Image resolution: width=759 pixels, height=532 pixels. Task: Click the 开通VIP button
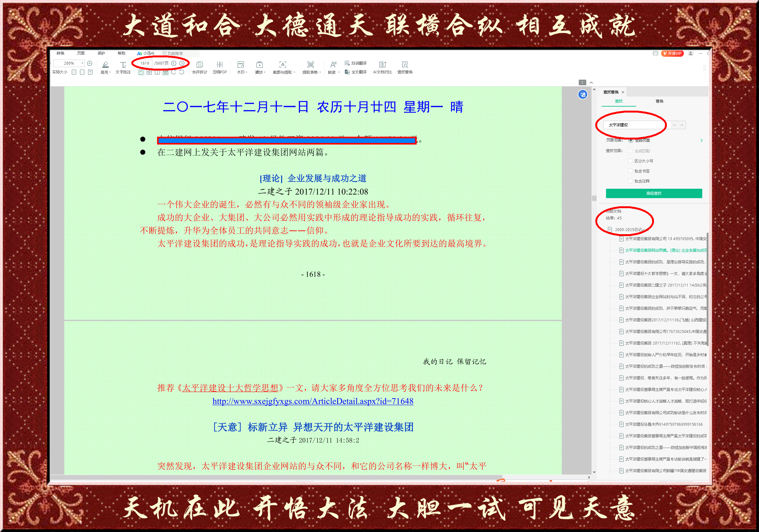click(x=672, y=53)
